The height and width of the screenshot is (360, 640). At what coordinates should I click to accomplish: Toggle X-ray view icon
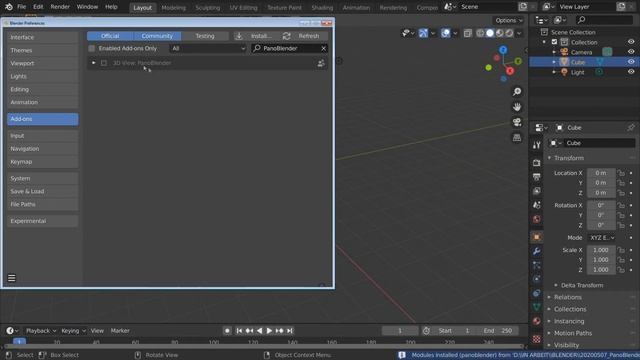click(x=468, y=33)
